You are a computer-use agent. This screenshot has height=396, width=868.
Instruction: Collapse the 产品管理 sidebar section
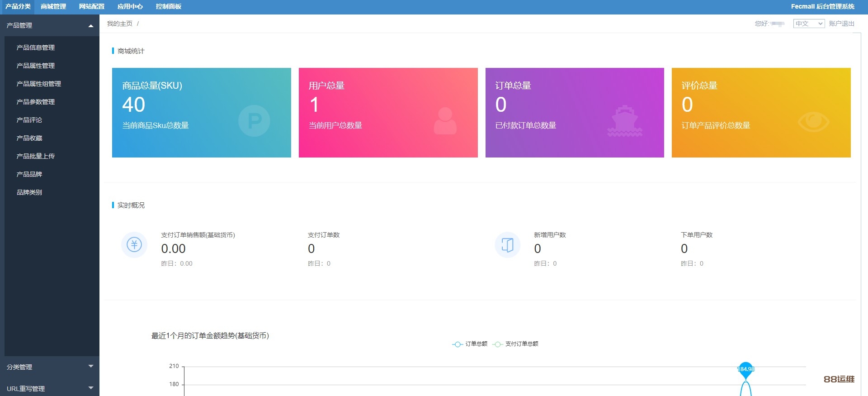click(50, 25)
